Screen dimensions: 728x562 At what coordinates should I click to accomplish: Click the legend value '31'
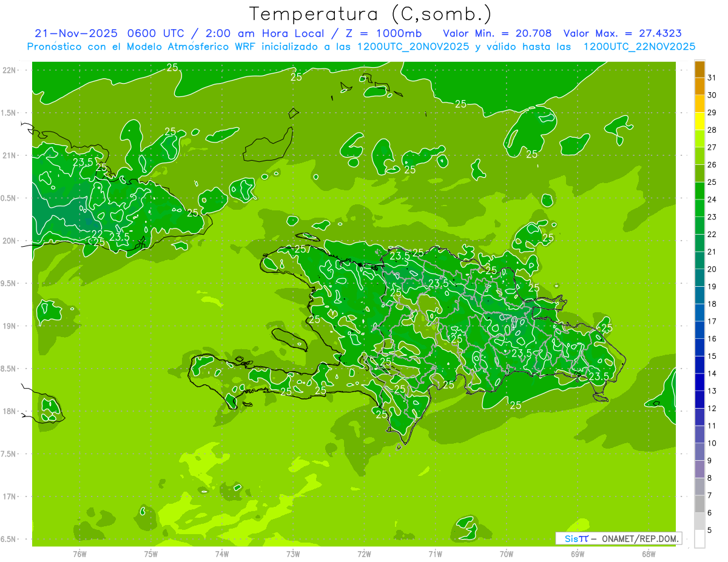point(712,78)
